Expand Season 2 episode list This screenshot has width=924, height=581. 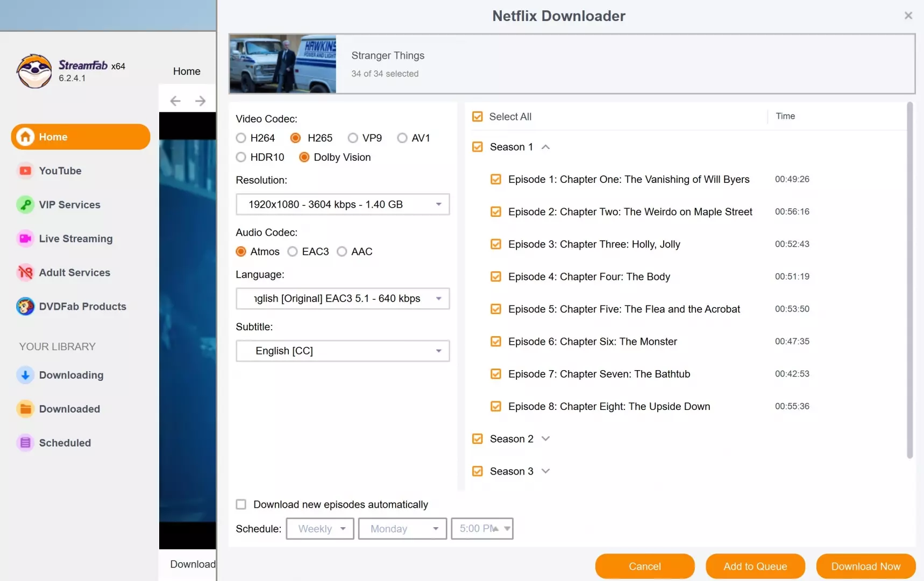545,439
